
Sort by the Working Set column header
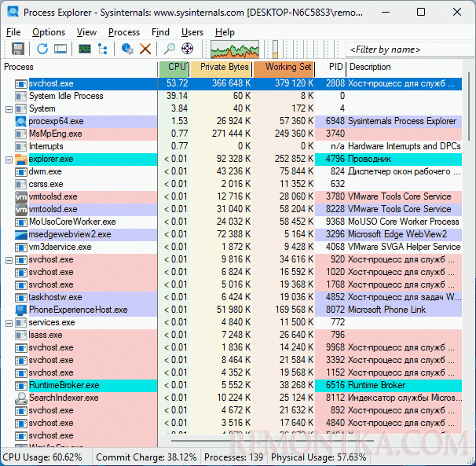287,68
